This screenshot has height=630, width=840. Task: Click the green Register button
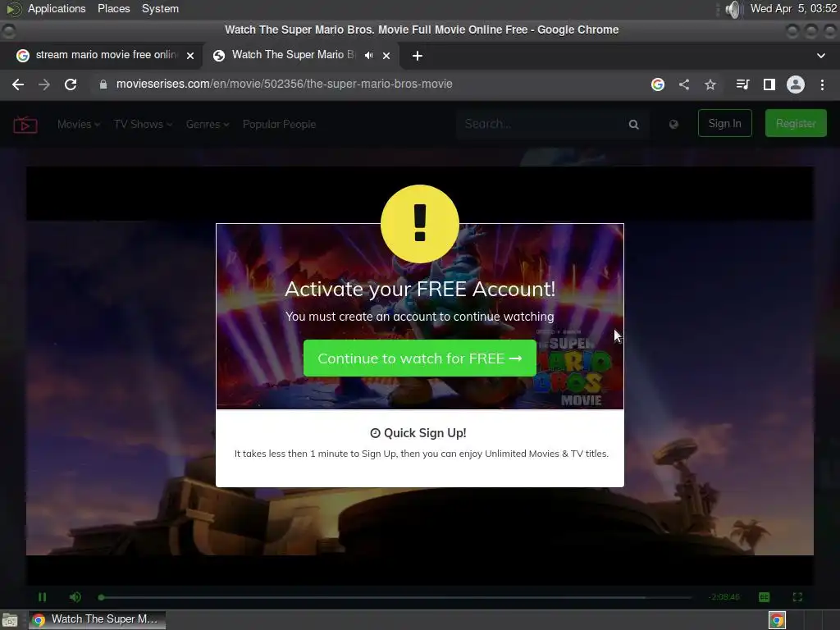pos(796,123)
